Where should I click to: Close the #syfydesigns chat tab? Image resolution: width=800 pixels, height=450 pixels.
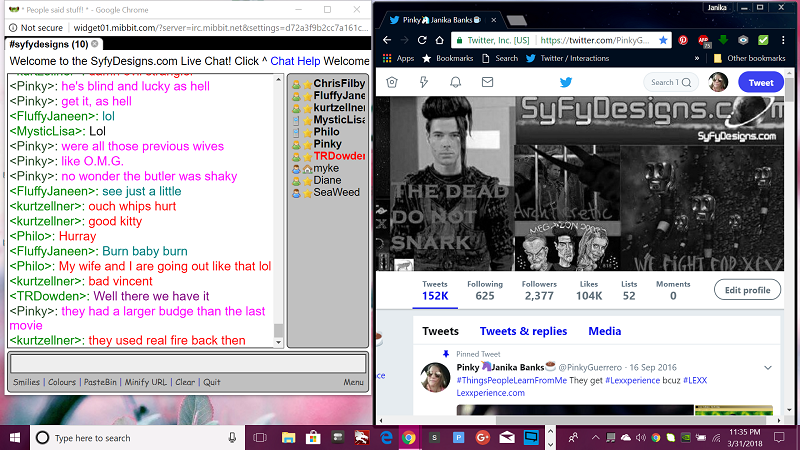(x=94, y=44)
